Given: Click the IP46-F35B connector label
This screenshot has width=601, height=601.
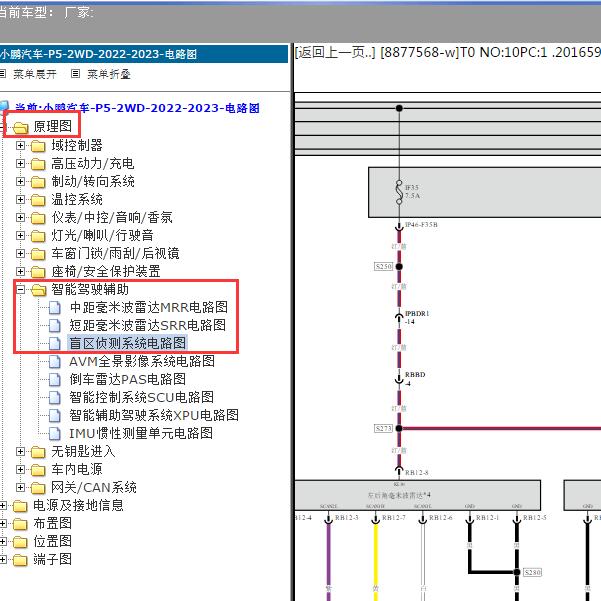Looking at the screenshot, I should pyautogui.click(x=421, y=225).
